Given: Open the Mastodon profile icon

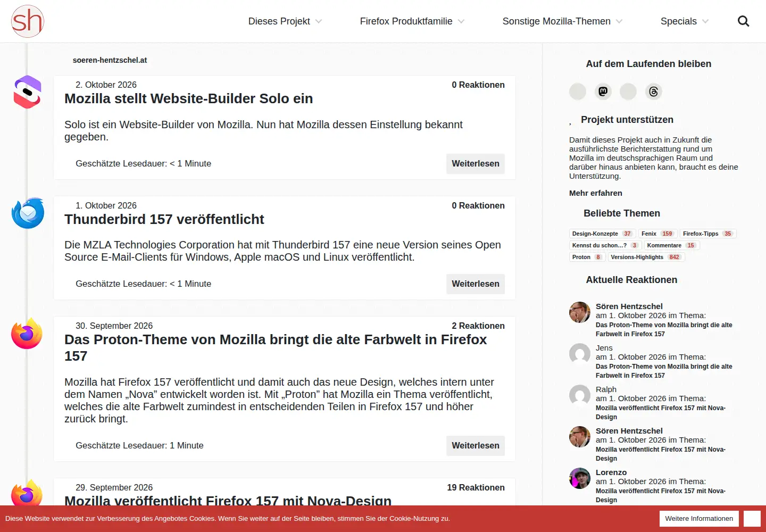Looking at the screenshot, I should click(603, 92).
